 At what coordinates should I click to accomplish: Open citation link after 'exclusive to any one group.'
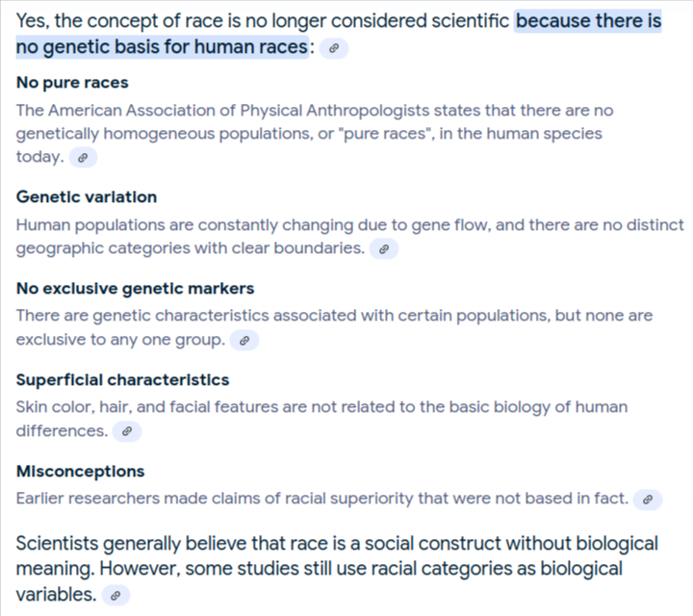tap(244, 341)
